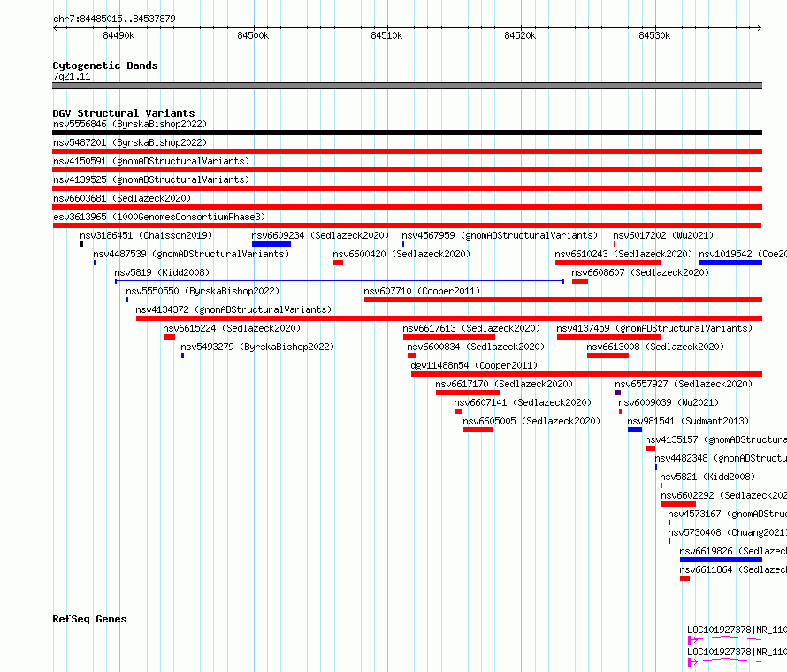Image resolution: width=787 pixels, height=672 pixels.
Task: Click the chr7:84485015..84537879 coordinate label
Action: point(114,19)
